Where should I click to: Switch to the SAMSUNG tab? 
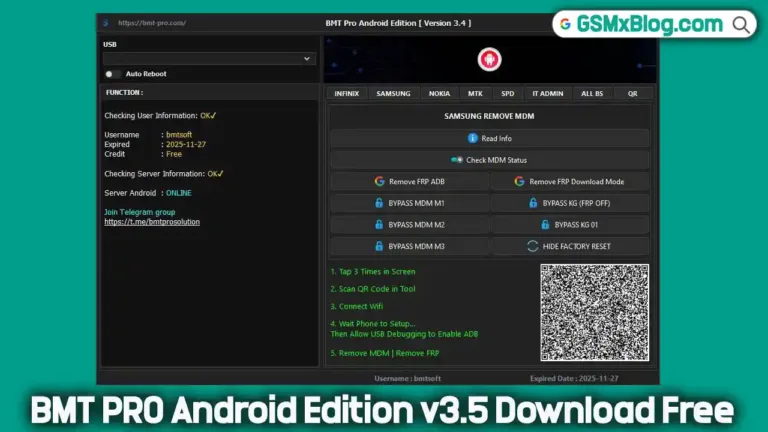[393, 94]
